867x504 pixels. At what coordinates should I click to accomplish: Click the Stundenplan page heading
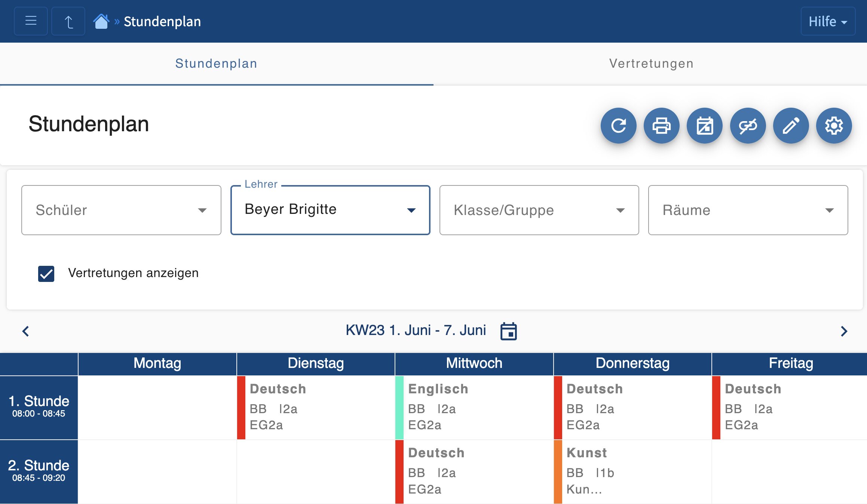click(89, 124)
